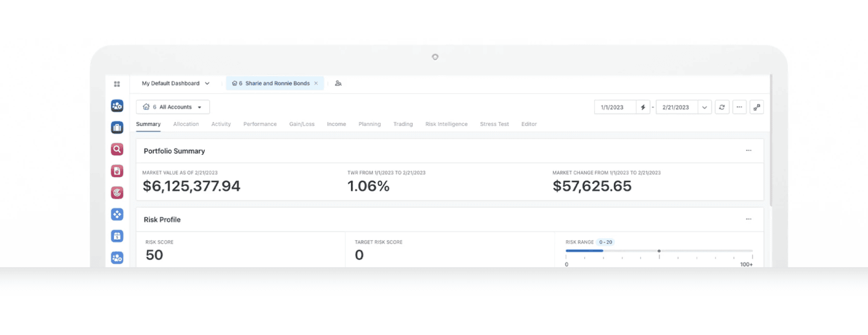868x335 pixels.
Task: Click the vertical scrollbar on the right
Action: pyautogui.click(x=771, y=140)
